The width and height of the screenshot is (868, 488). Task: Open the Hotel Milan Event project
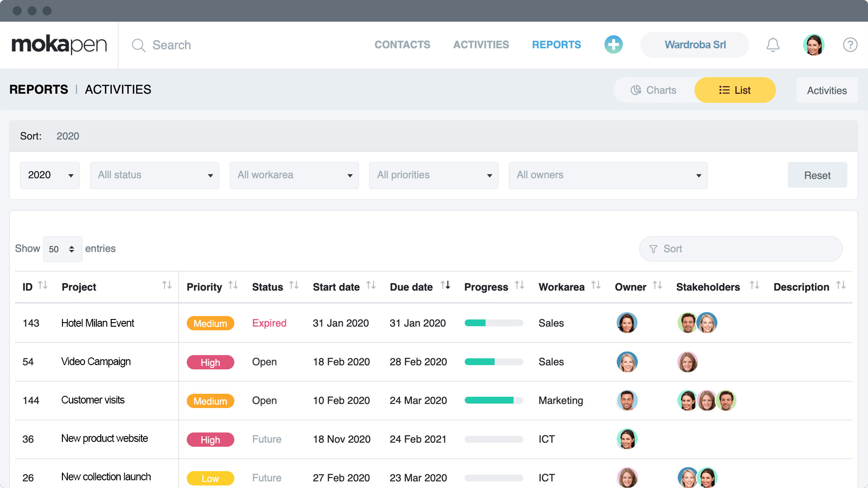click(98, 323)
